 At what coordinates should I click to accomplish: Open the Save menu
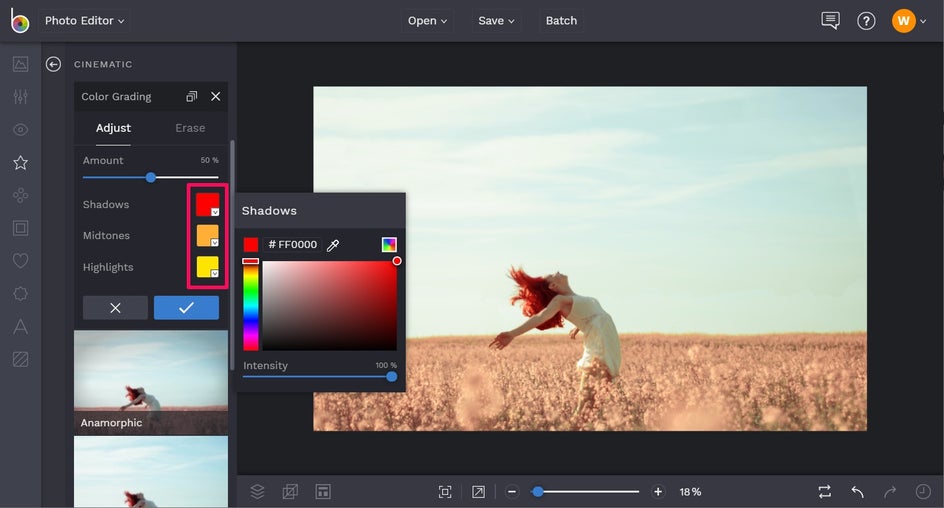pyautogui.click(x=495, y=20)
